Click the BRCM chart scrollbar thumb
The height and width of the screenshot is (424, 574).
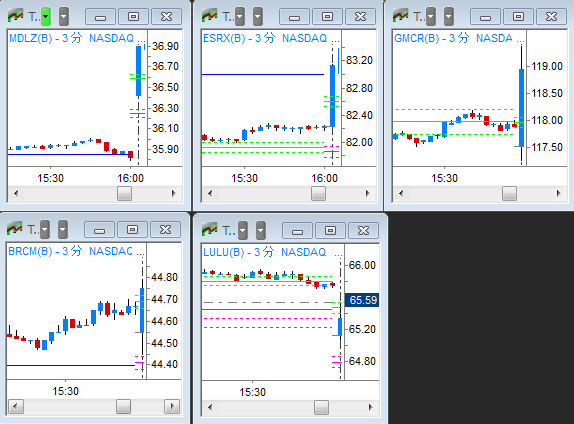123,406
